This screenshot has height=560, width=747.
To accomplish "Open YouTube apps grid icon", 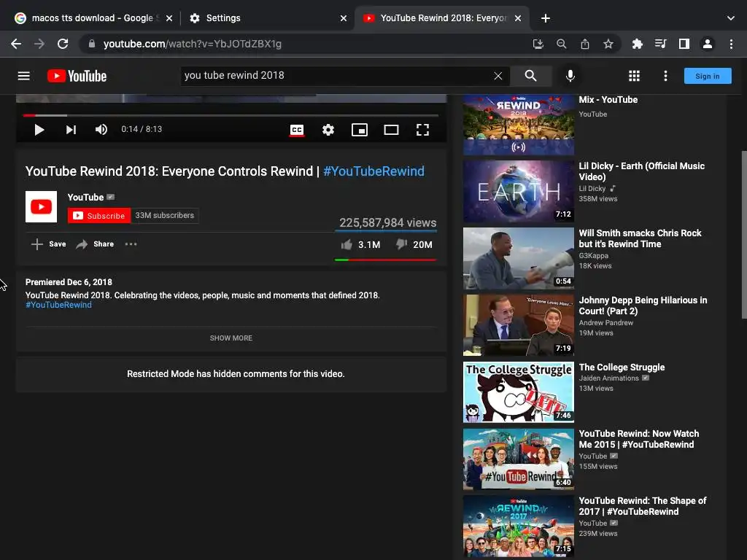I will (634, 76).
